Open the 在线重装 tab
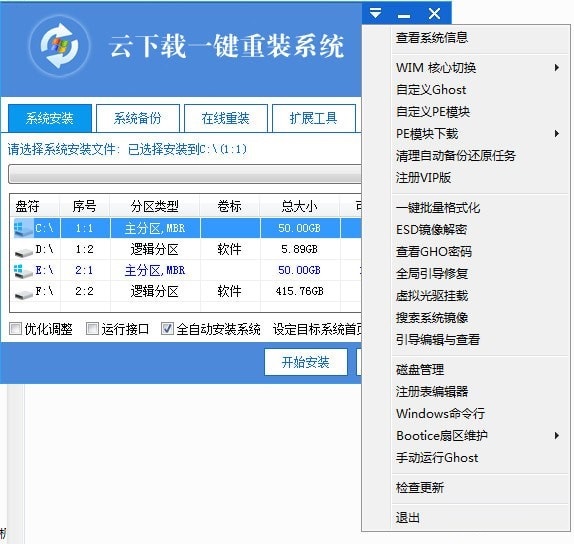This screenshot has width=574, height=544. tap(226, 118)
